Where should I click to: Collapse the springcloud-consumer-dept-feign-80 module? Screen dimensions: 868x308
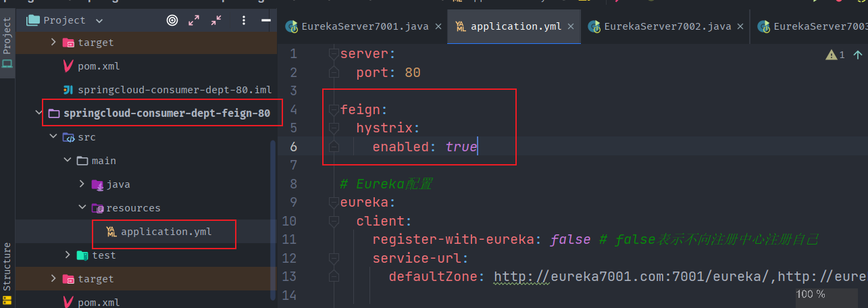[39, 113]
